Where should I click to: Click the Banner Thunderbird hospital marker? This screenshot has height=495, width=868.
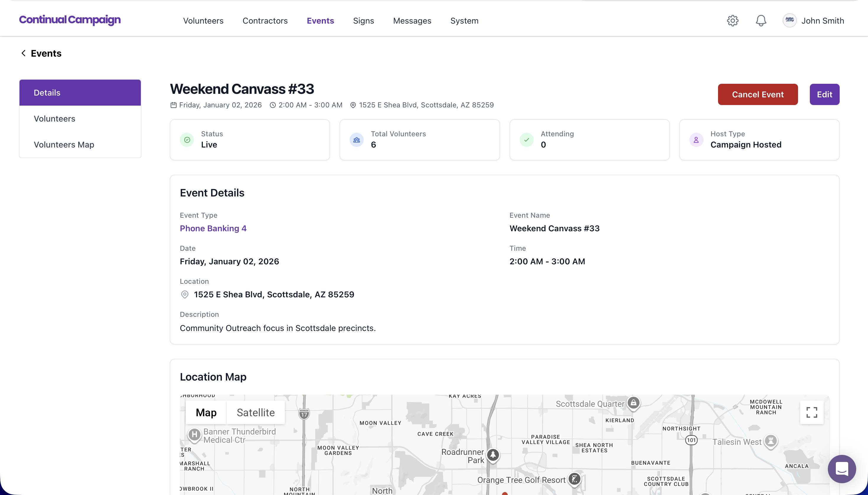tap(194, 435)
